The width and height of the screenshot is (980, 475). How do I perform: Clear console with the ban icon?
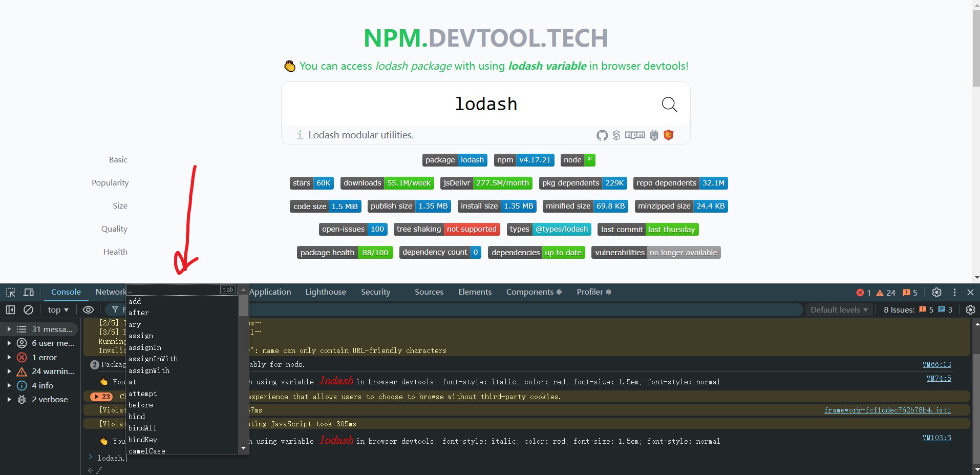pos(29,309)
